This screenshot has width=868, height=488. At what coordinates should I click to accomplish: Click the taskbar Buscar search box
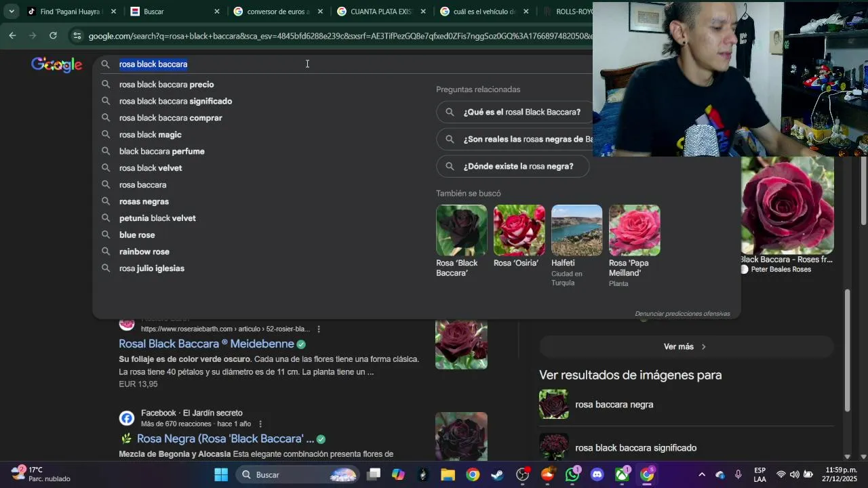pos(298,474)
